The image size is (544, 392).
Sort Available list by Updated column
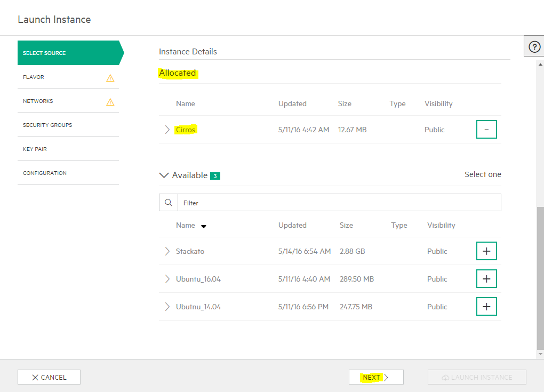point(292,225)
